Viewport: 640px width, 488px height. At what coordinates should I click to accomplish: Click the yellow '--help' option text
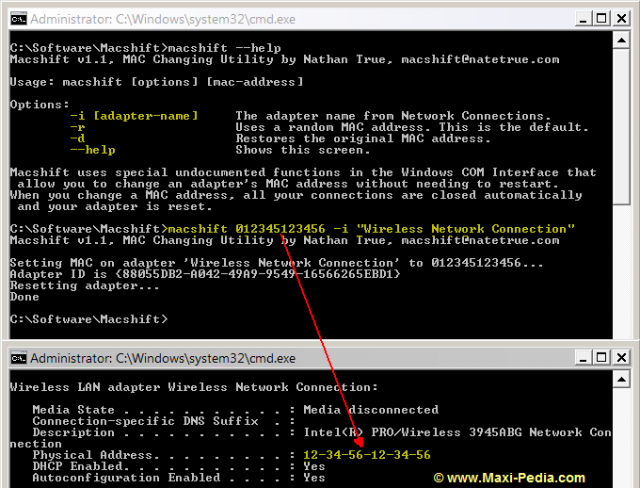click(x=93, y=150)
